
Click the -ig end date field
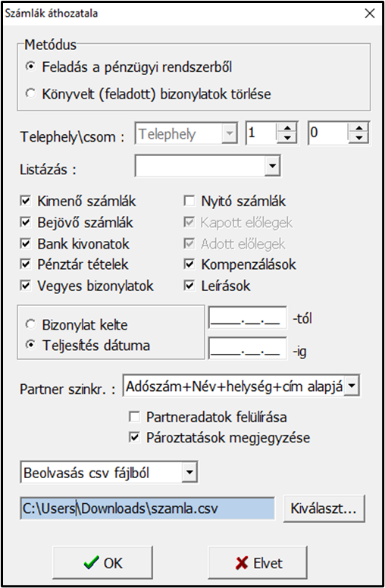[248, 349]
